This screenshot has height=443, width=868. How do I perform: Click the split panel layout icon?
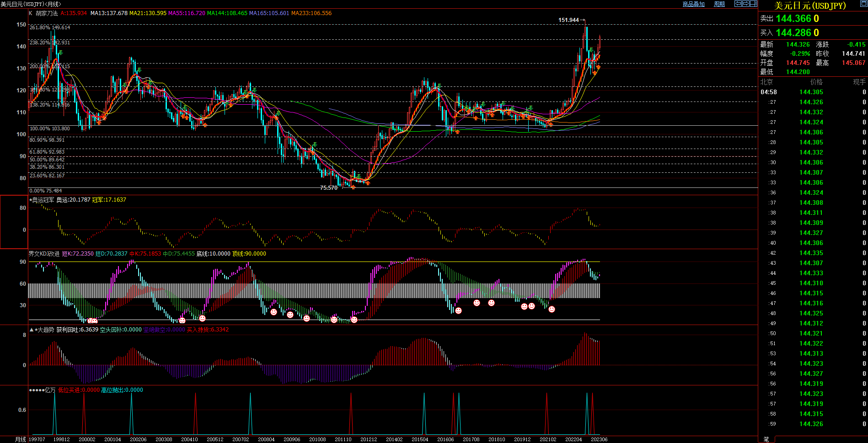pyautogui.click(x=753, y=4)
